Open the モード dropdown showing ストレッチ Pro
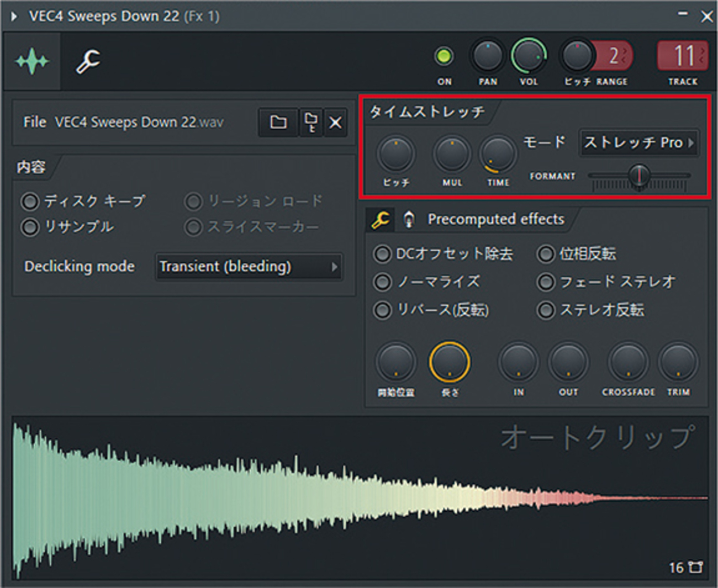 pos(638,142)
